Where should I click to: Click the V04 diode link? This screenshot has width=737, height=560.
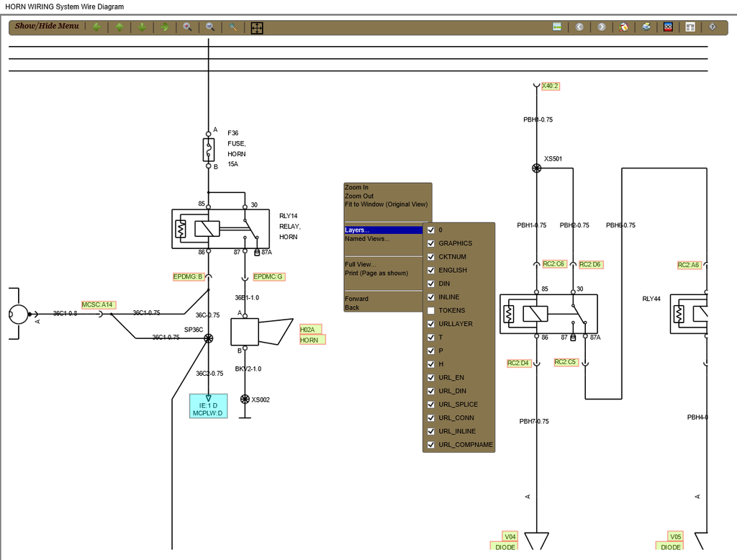[x=510, y=536]
